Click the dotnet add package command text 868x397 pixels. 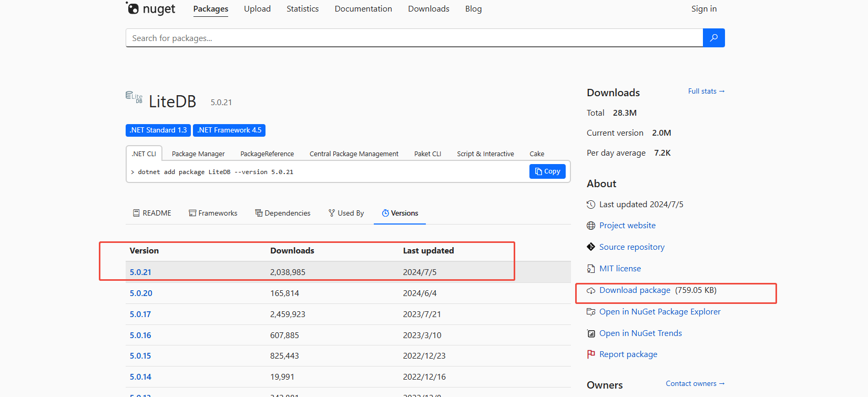pos(216,172)
